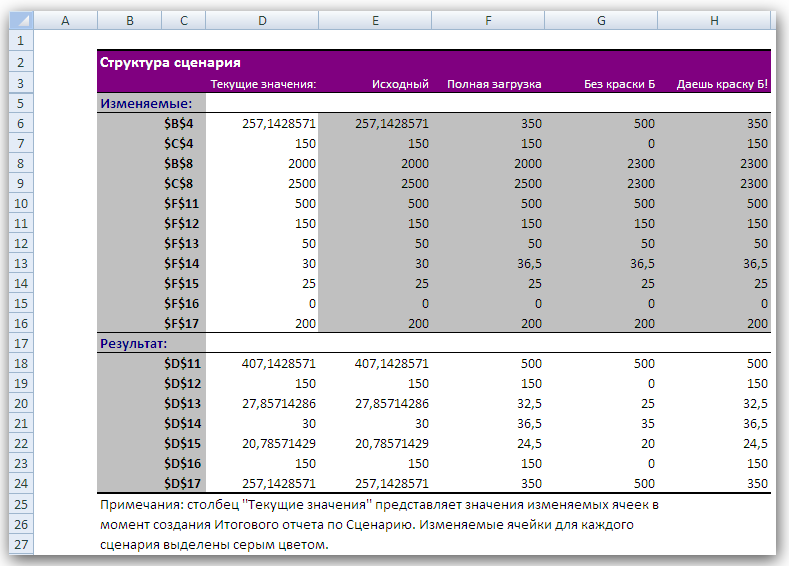Click the Select All corner triangle
This screenshot has width=789, height=566.
[x=21, y=20]
